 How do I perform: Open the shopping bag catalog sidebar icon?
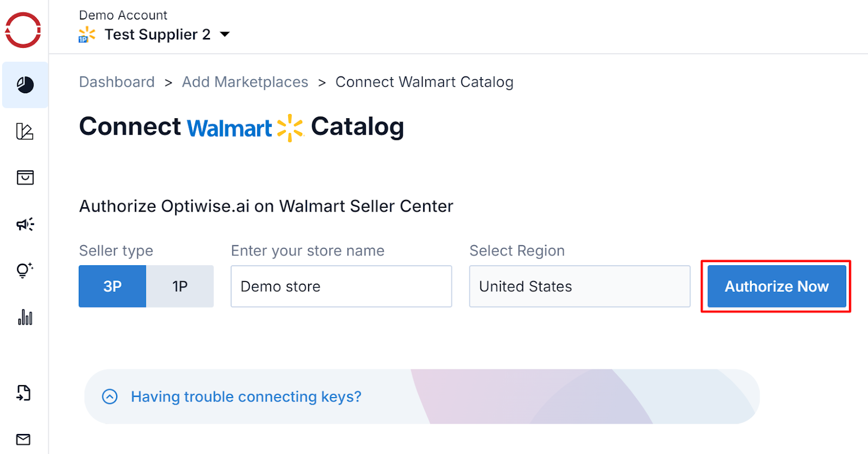click(x=25, y=177)
